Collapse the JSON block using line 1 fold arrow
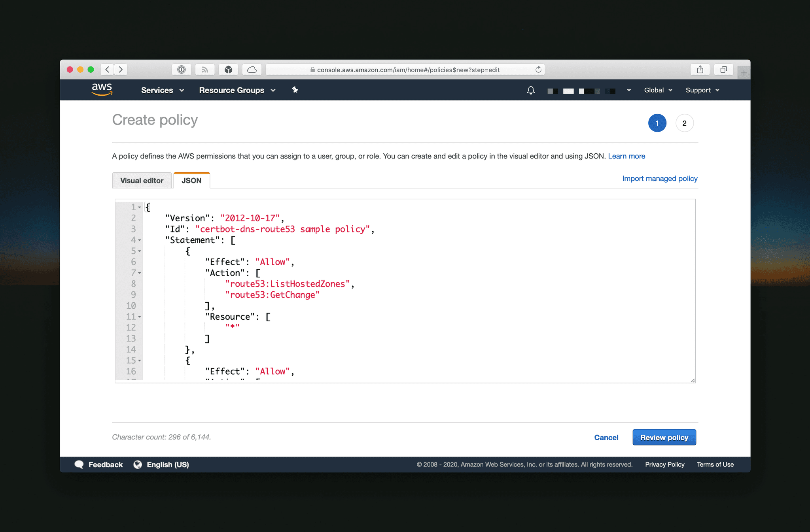The width and height of the screenshot is (810, 532). (x=139, y=207)
